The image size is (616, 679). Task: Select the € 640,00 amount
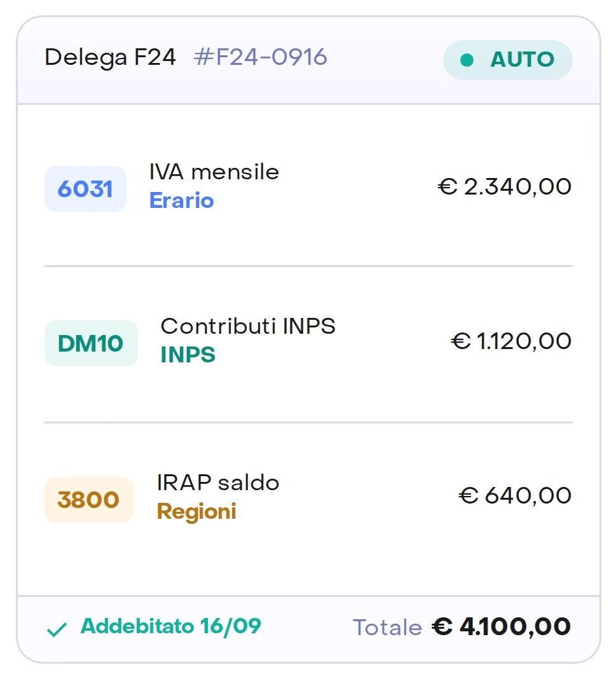515,495
